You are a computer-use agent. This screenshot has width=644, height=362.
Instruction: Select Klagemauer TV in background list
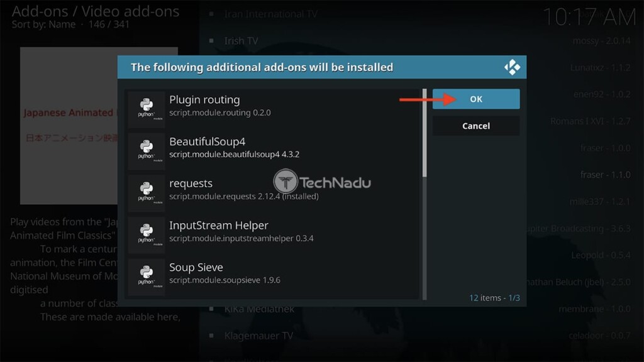pyautogui.click(x=258, y=336)
